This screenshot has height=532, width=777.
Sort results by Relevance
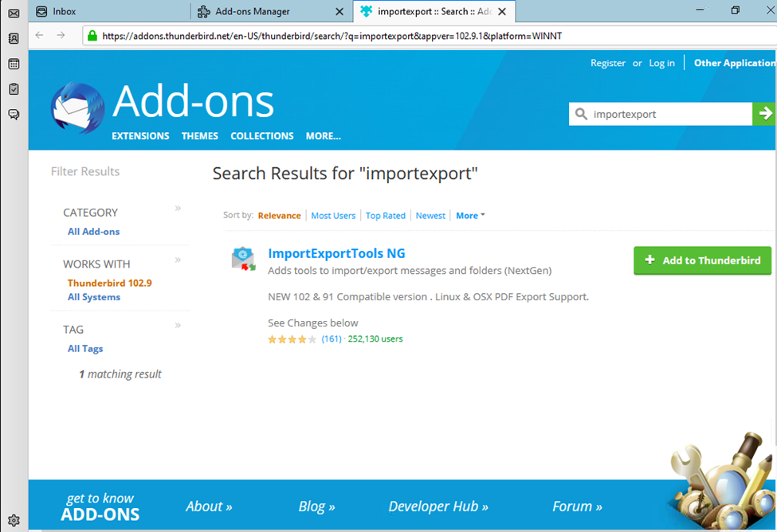pyautogui.click(x=279, y=216)
